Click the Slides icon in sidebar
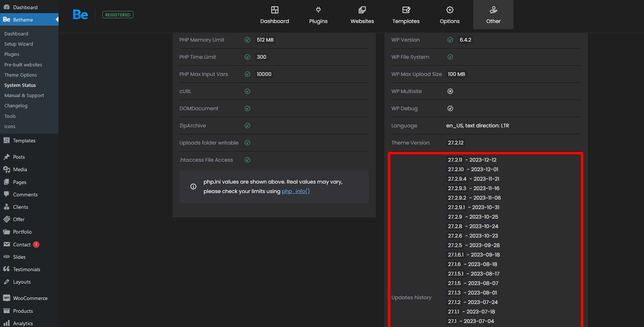 7,257
